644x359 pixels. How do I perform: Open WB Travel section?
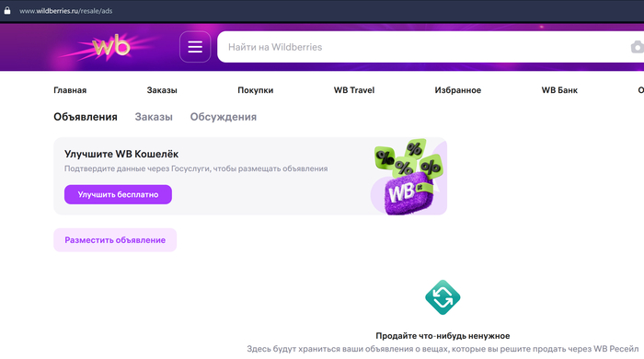click(x=354, y=90)
